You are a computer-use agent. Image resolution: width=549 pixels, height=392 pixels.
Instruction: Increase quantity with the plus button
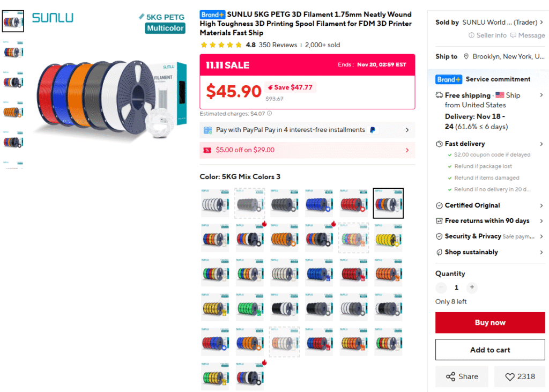click(472, 287)
